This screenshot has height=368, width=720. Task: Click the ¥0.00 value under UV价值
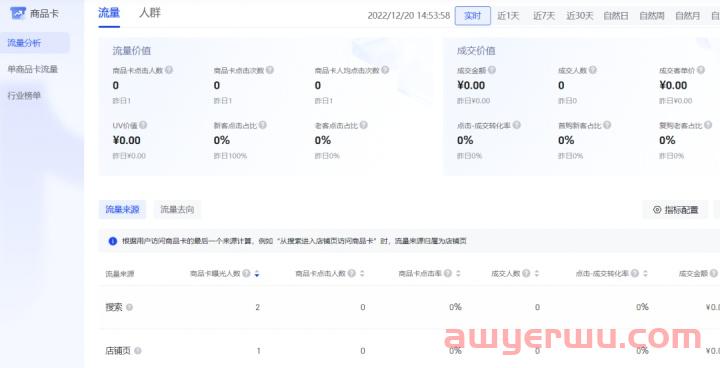[x=127, y=140]
